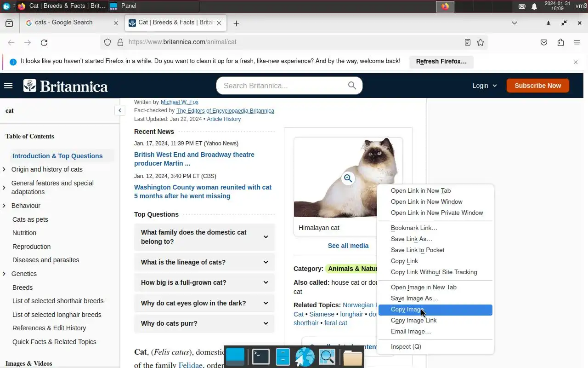Expand 'How big is a full-grown cat?'

tap(204, 282)
